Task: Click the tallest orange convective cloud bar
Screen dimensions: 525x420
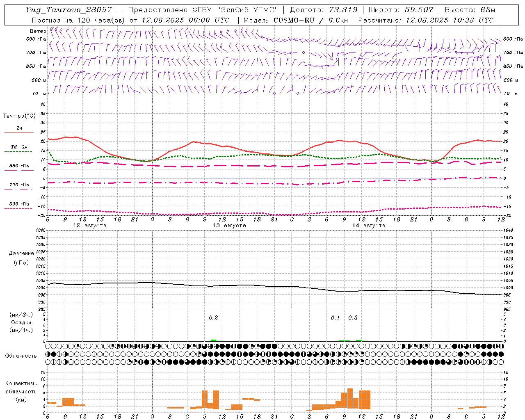Action: [x=350, y=399]
